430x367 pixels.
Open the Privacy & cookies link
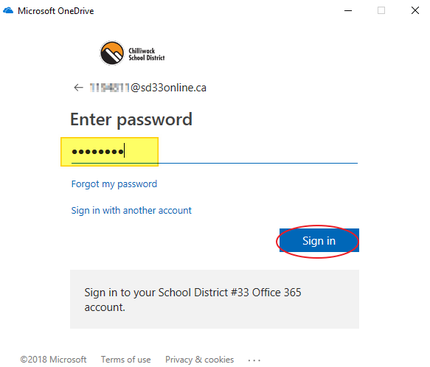[x=199, y=360]
